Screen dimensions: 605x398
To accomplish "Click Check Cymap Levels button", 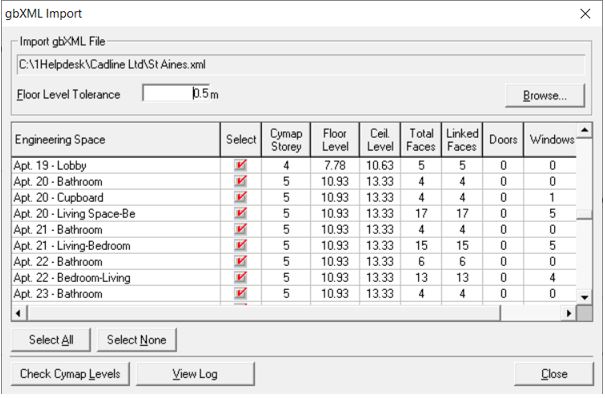I will pos(70,373).
